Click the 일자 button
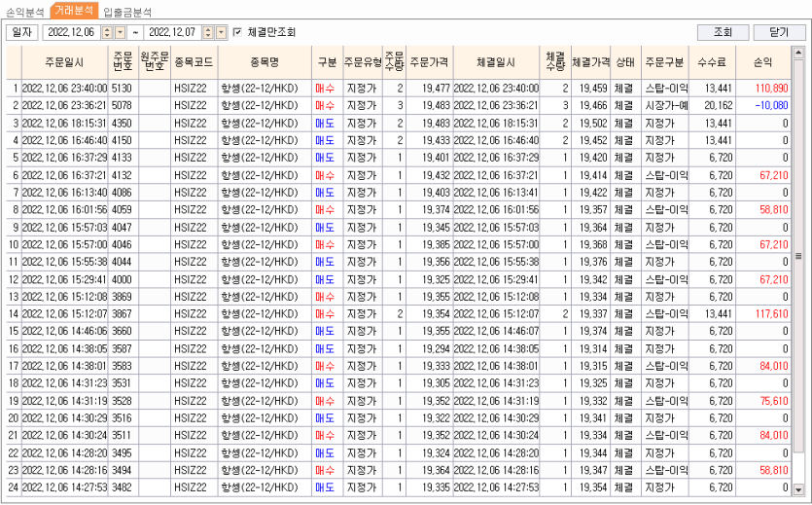This screenshot has width=812, height=505. point(21,32)
